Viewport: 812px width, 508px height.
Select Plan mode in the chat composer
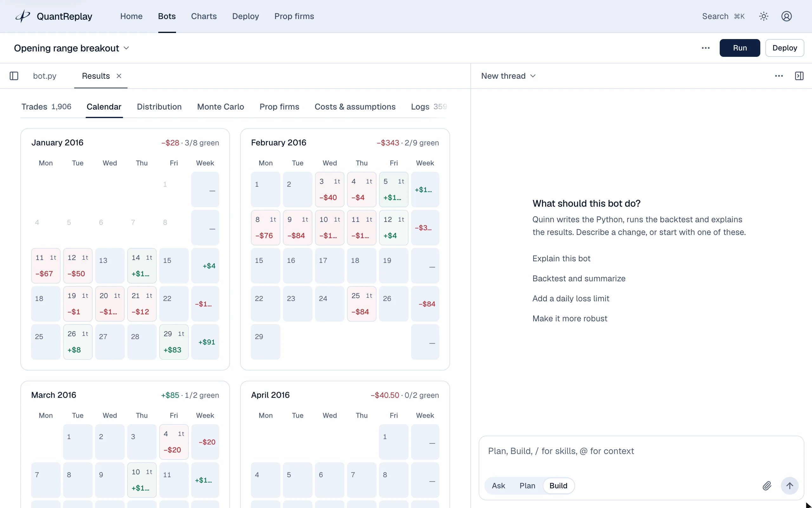click(x=527, y=485)
